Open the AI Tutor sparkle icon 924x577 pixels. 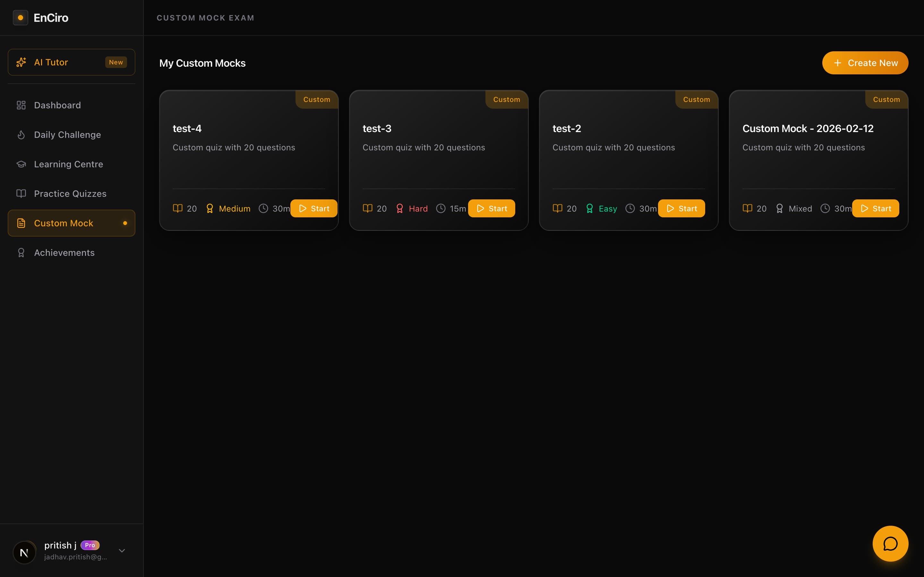coord(21,62)
